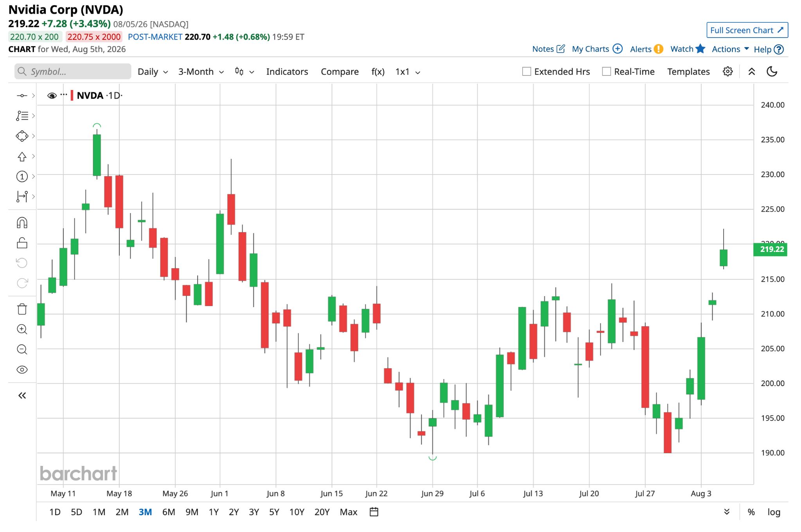Open the custom date range calendar
Image resolution: width=801 pixels, height=532 pixels.
(374, 512)
